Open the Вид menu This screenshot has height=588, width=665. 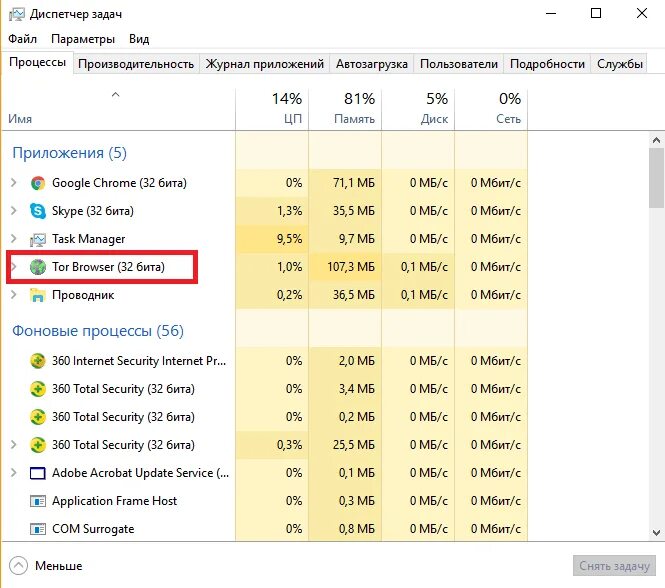coord(139,39)
